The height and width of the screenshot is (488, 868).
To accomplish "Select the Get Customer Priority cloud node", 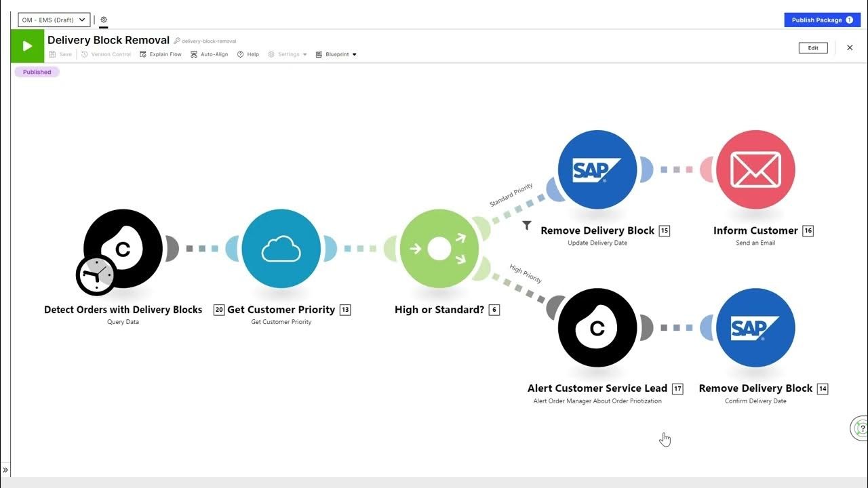I will (281, 249).
